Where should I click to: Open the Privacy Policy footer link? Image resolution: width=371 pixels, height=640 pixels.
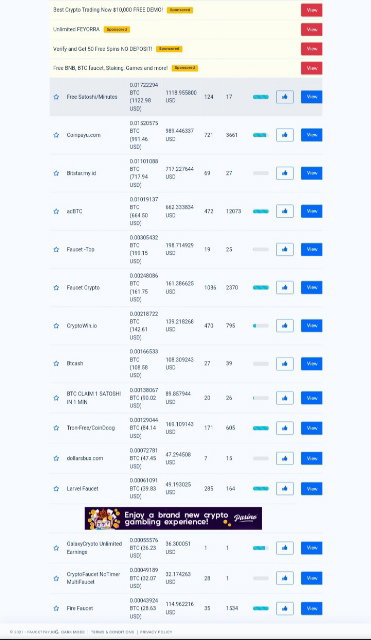pyautogui.click(x=156, y=632)
